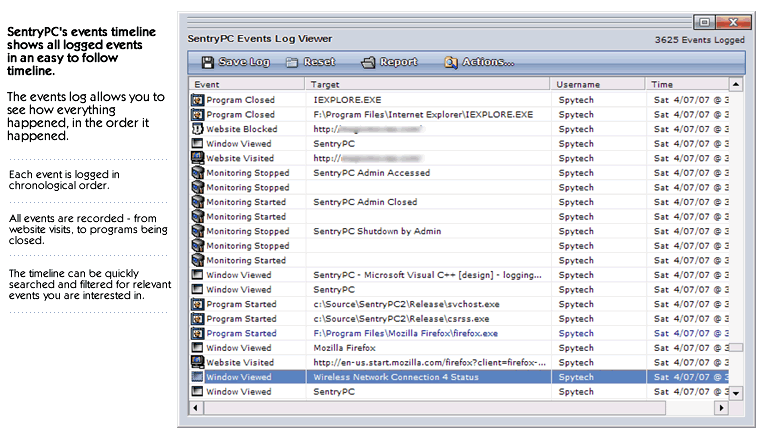The width and height of the screenshot is (761, 443).
Task: Click icon of SentryPC Admin Accessed row
Action: tap(197, 173)
